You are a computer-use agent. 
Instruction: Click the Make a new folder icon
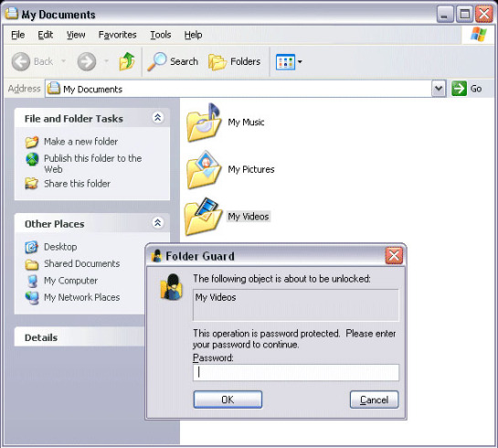point(32,142)
